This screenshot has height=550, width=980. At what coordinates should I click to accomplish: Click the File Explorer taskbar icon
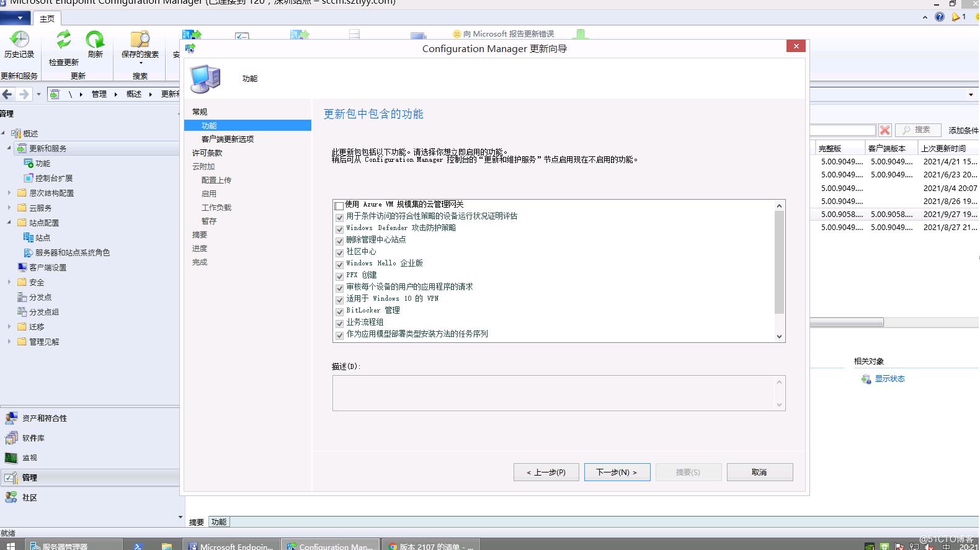pos(166,546)
